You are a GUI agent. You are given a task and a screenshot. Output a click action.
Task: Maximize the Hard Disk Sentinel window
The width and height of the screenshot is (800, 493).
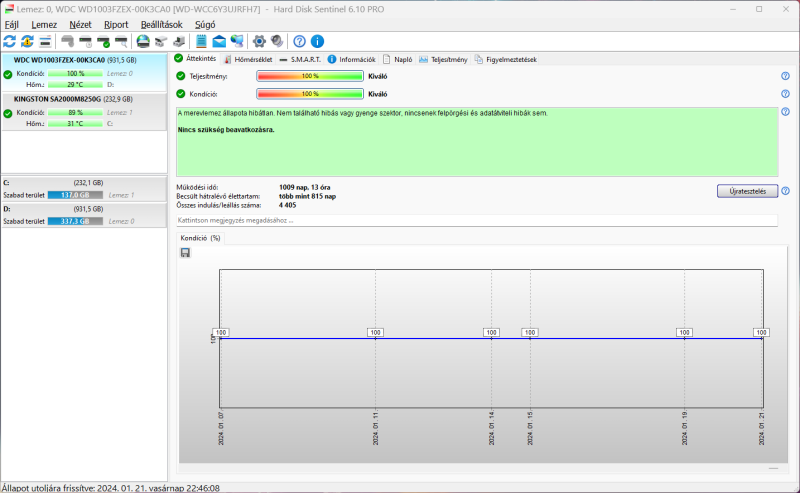[x=759, y=9]
